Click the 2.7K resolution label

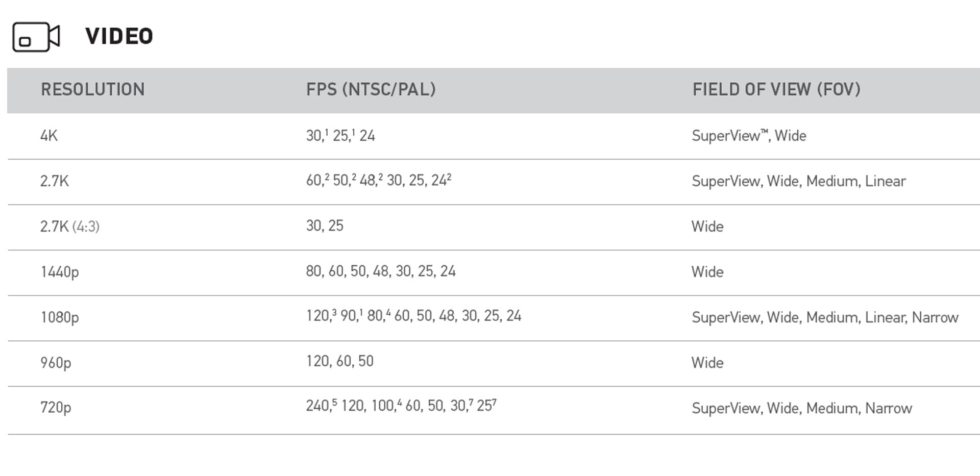pyautogui.click(x=54, y=181)
